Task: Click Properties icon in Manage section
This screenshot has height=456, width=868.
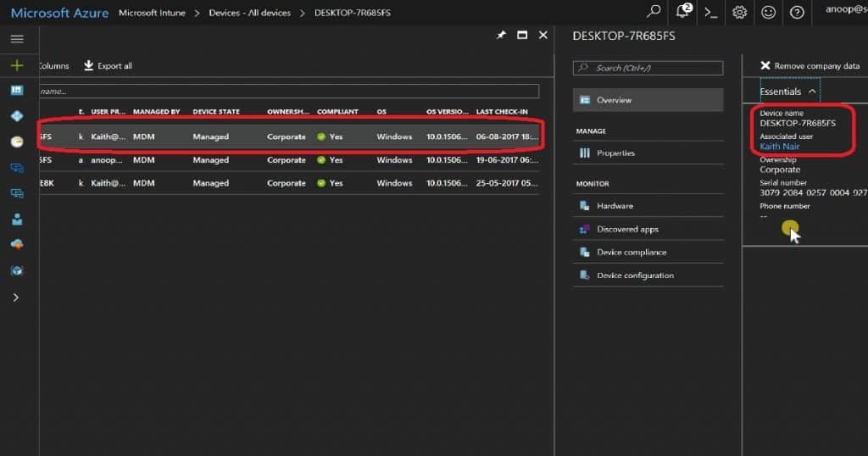Action: pyautogui.click(x=585, y=153)
